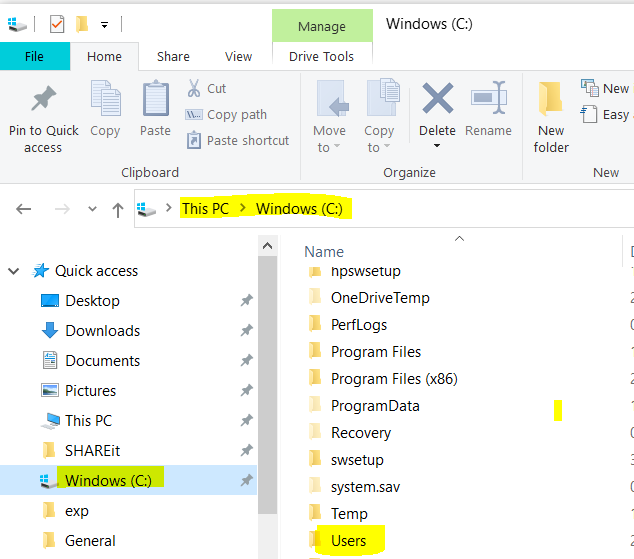Unpin SHAREit using its pin icon

247,450
